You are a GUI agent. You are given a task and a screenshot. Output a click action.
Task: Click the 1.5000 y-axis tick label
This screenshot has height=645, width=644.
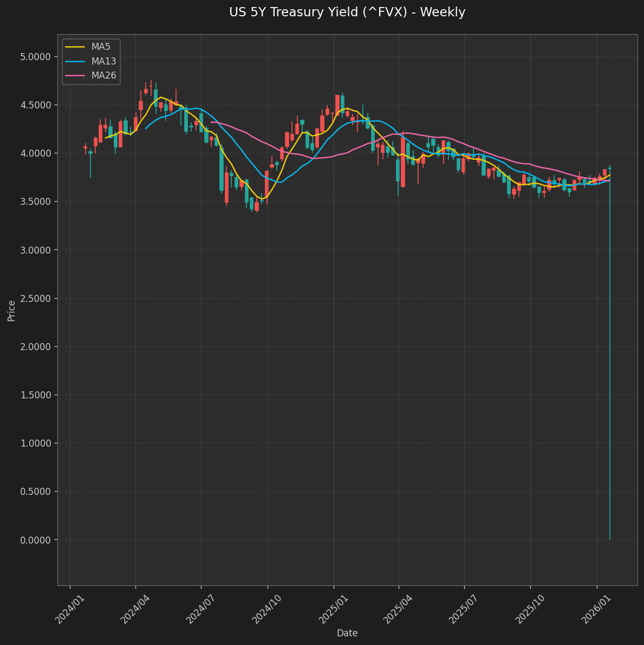(35, 395)
